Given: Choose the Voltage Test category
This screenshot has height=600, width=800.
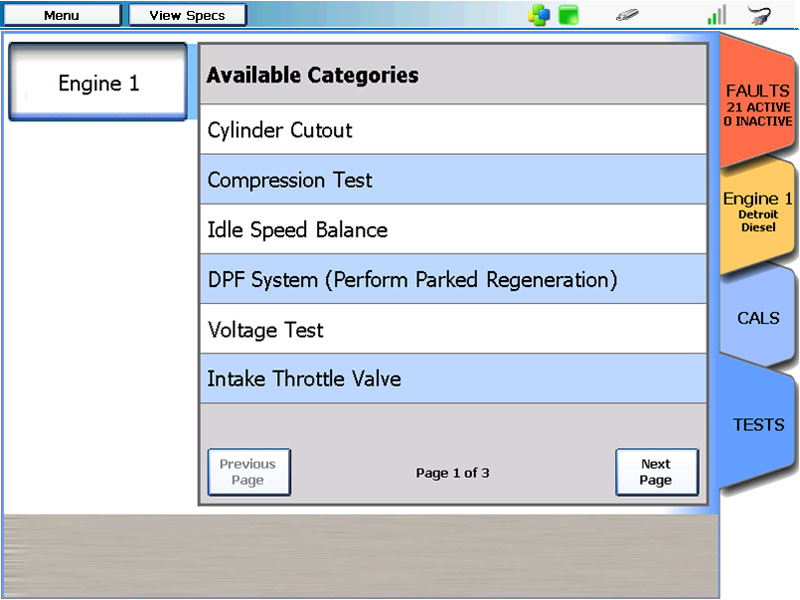Looking at the screenshot, I should click(x=453, y=330).
